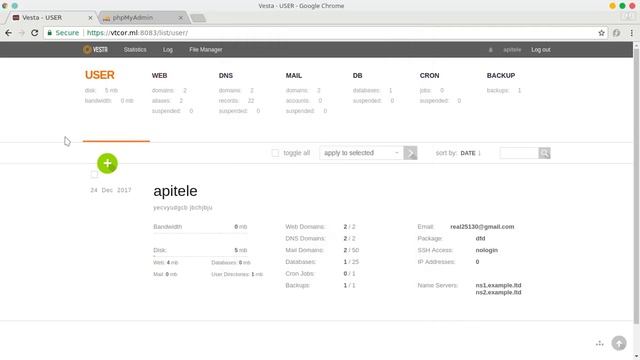
Task: Click name server ns2.example.ltd
Action: (498, 292)
